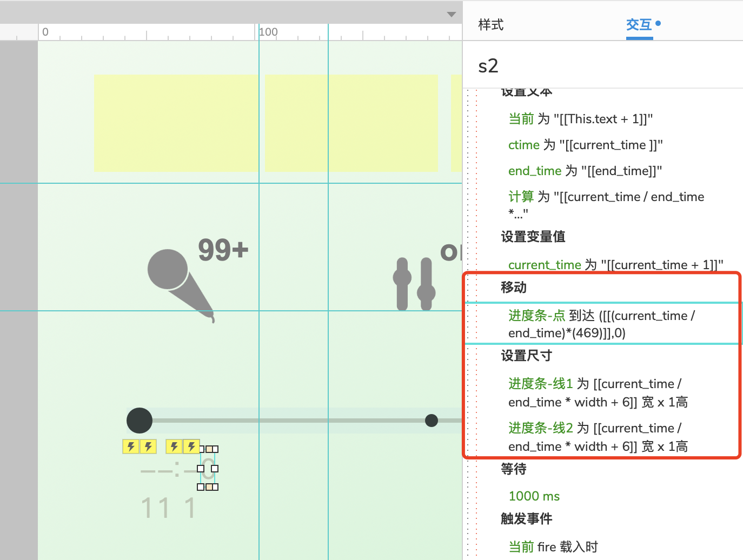743x560 pixels.
Task: Select the 99+ badge text
Action: pos(223,250)
